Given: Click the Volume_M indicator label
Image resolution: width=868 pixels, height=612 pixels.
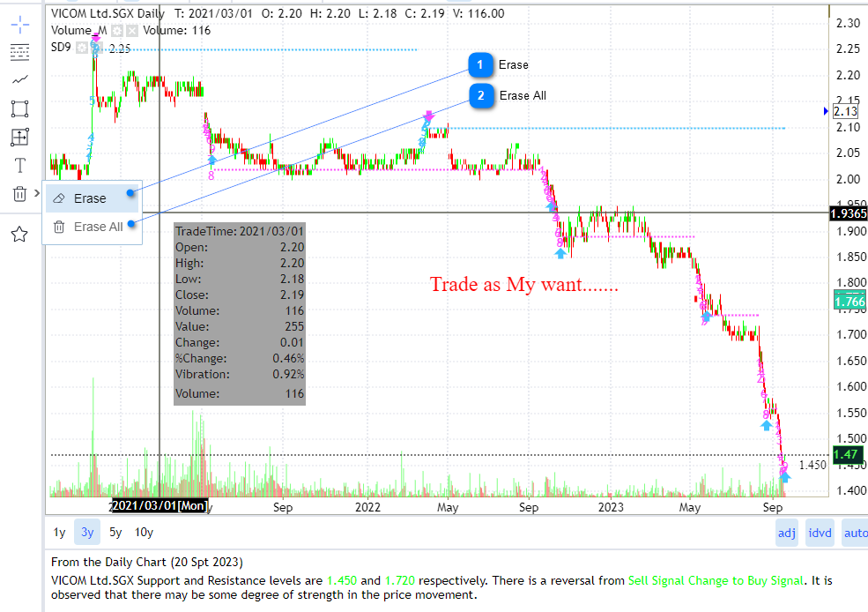Looking at the screenshot, I should point(79,31).
